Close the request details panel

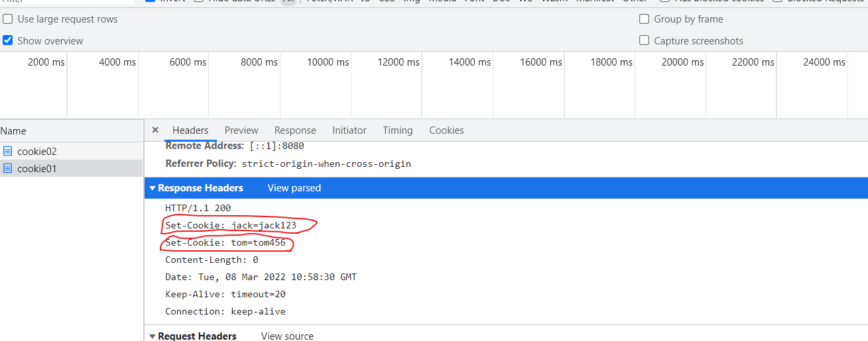pyautogui.click(x=155, y=130)
